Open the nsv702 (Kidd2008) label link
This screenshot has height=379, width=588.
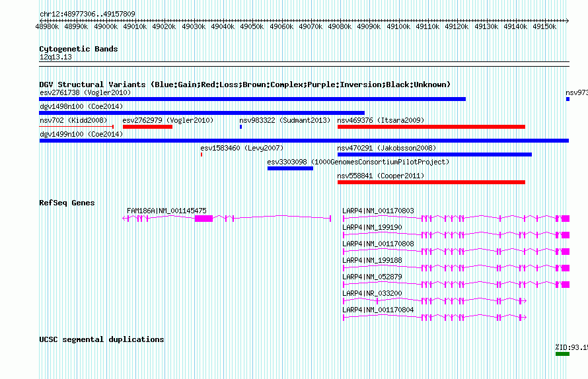click(x=73, y=120)
